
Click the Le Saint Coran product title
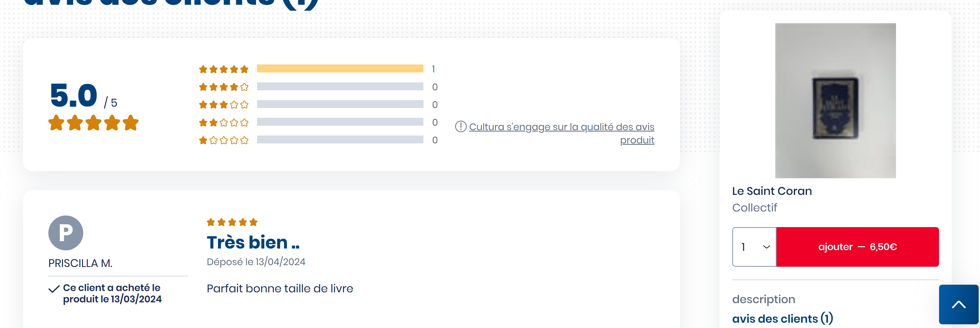[x=772, y=191]
